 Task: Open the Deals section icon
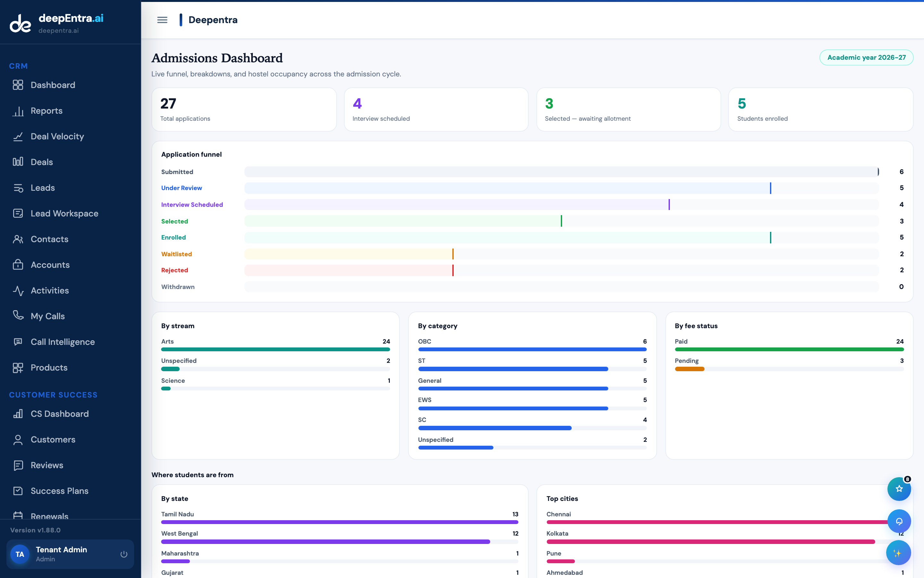(x=18, y=162)
